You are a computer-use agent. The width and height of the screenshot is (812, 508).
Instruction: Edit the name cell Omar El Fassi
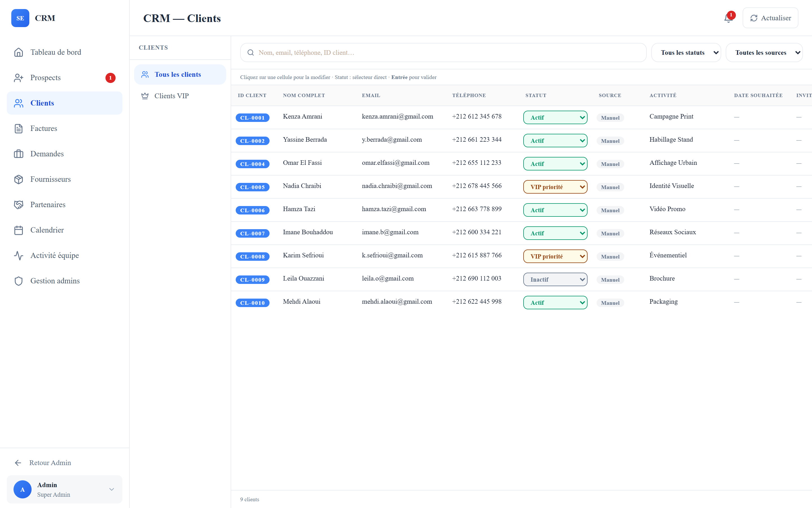click(302, 163)
